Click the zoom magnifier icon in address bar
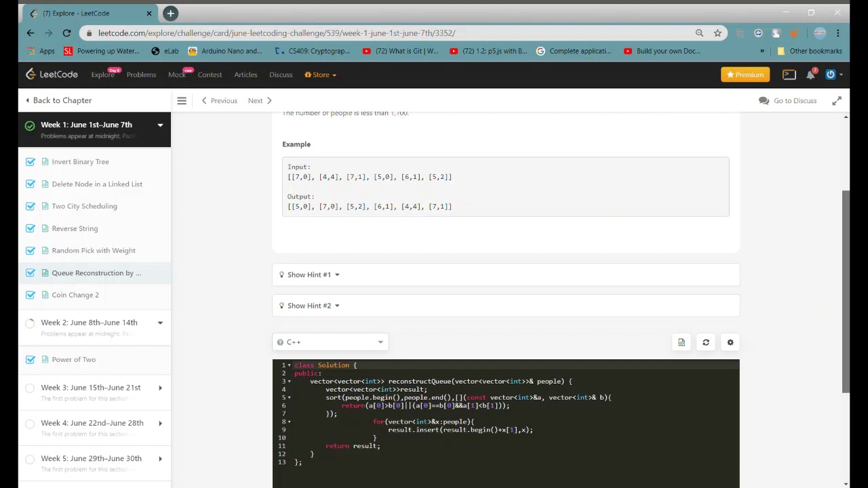This screenshot has height=488, width=868. pyautogui.click(x=699, y=33)
